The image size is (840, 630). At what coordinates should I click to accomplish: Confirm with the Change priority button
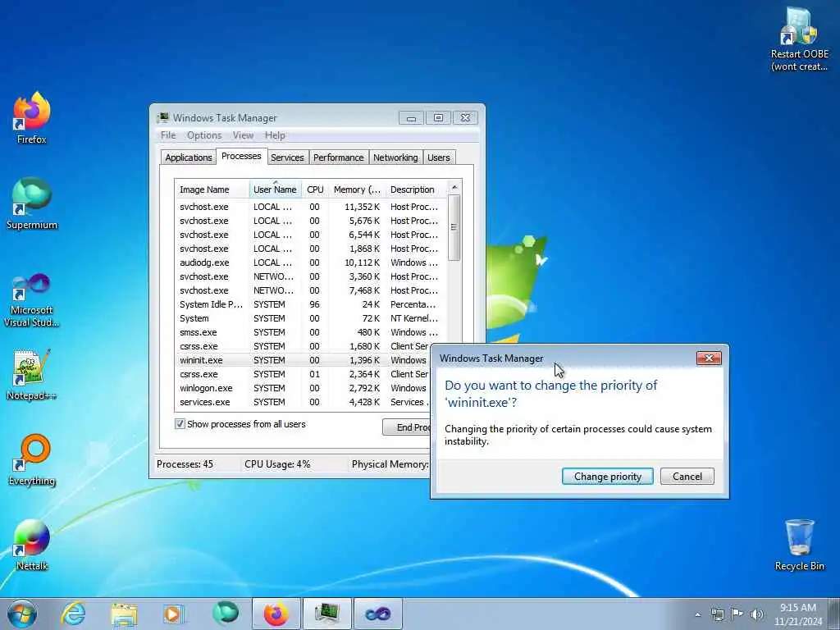pos(608,477)
